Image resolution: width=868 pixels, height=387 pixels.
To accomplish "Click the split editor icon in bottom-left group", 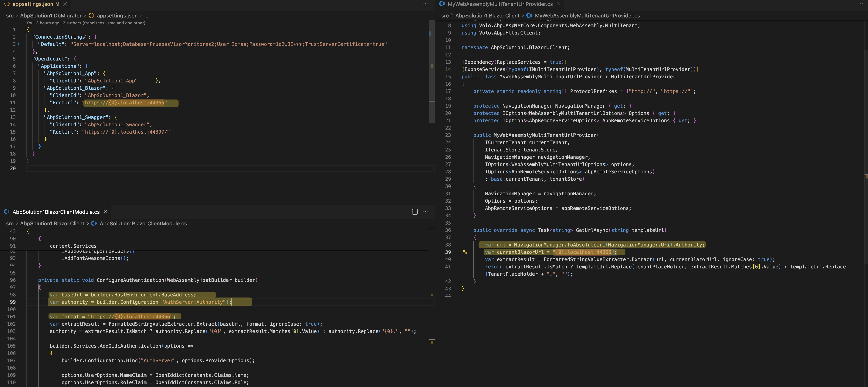I will click(x=415, y=212).
